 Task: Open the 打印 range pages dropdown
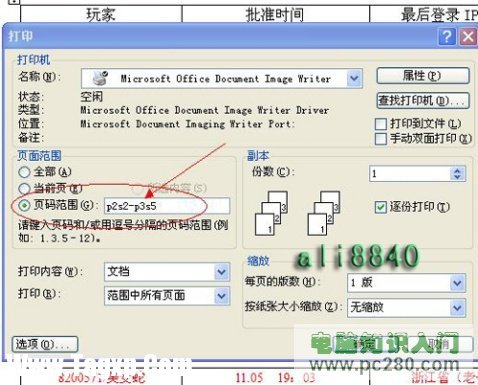point(222,296)
